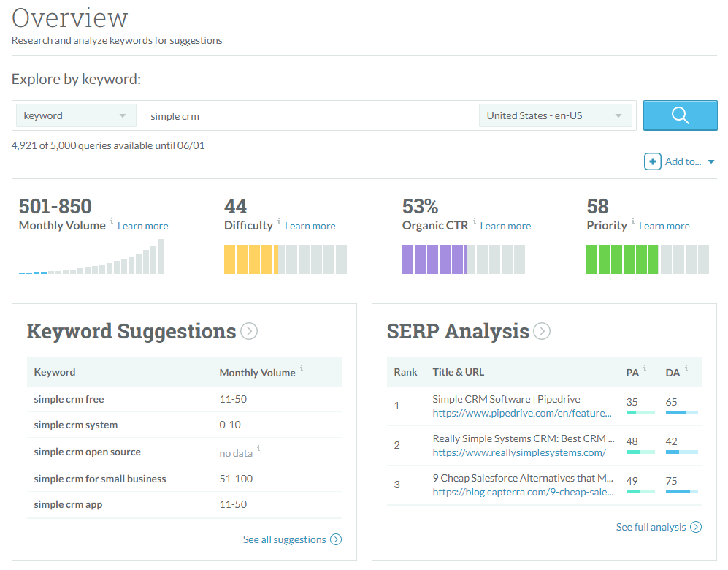
Task: Click the Difficulty info icon
Action: click(x=278, y=222)
